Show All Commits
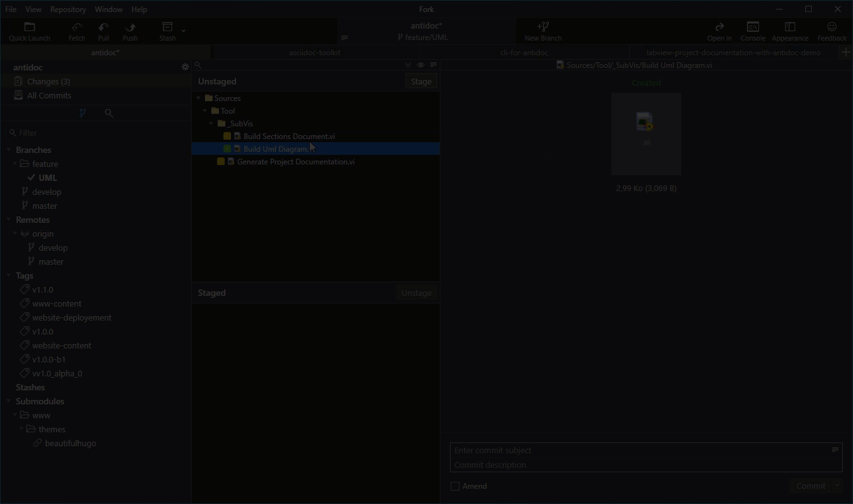853x504 pixels. point(95,95)
